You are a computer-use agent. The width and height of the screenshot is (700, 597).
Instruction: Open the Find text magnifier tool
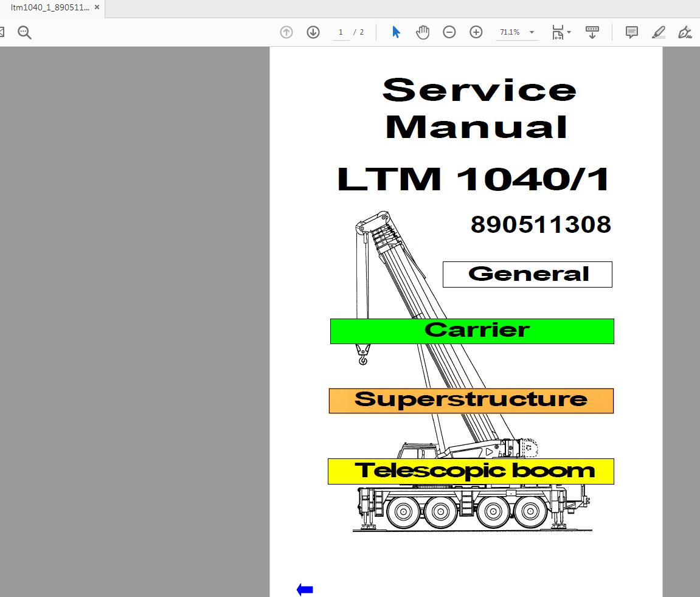(x=24, y=32)
